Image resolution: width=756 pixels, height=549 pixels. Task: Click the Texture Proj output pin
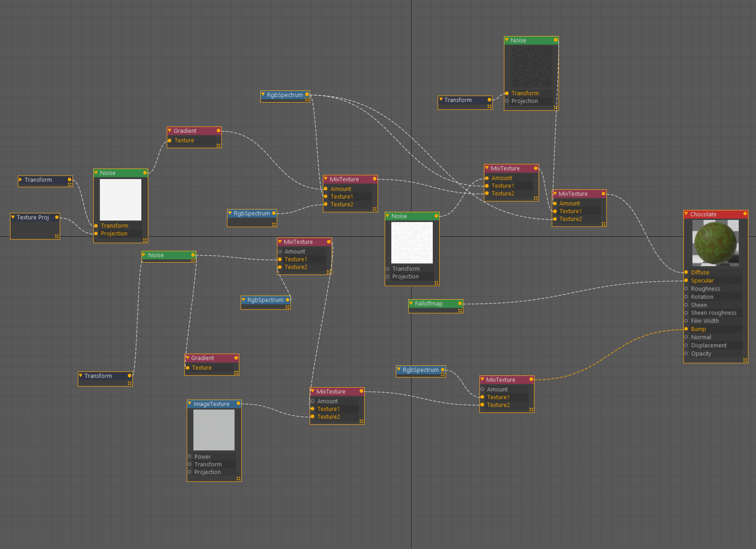click(57, 217)
